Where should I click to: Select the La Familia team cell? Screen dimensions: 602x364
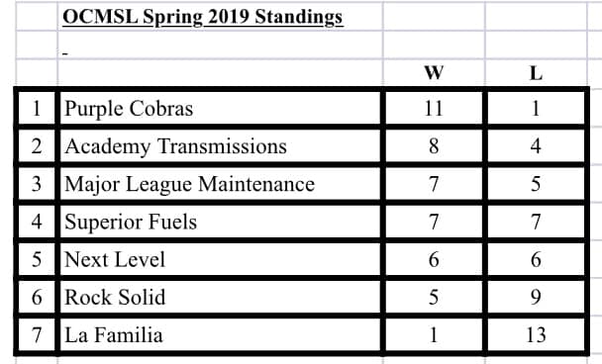click(x=220, y=335)
